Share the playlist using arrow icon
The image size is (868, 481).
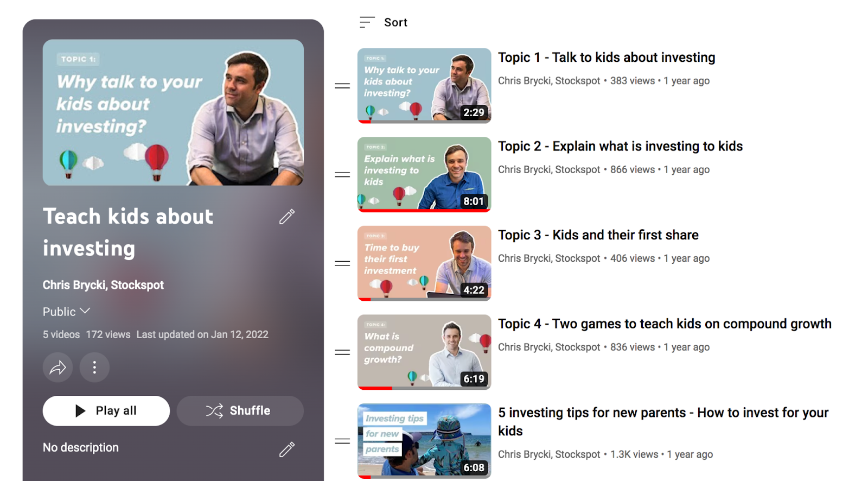(58, 368)
